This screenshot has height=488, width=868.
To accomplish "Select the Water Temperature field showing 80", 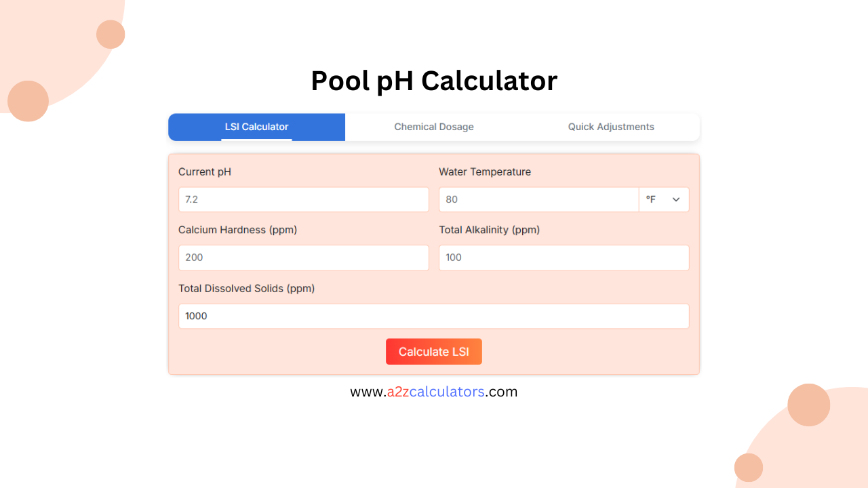I will point(539,199).
